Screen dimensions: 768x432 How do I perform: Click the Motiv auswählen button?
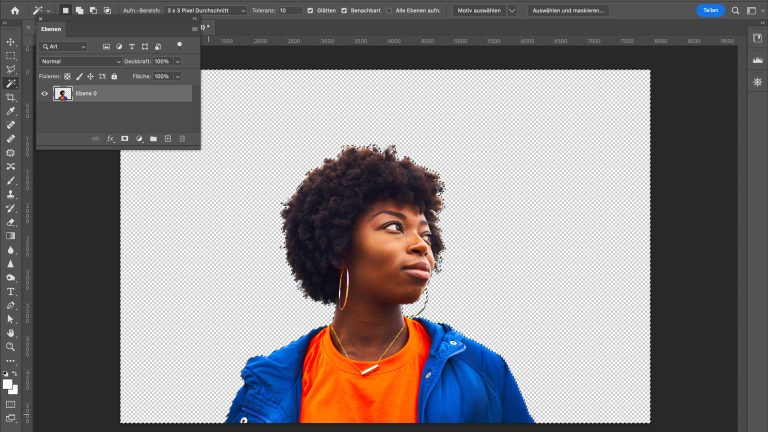tap(478, 10)
